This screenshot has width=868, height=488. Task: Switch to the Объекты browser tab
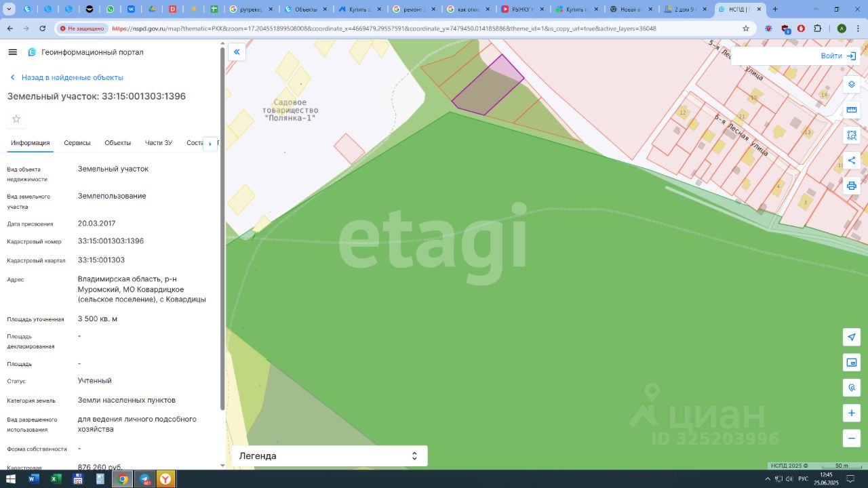(x=304, y=9)
